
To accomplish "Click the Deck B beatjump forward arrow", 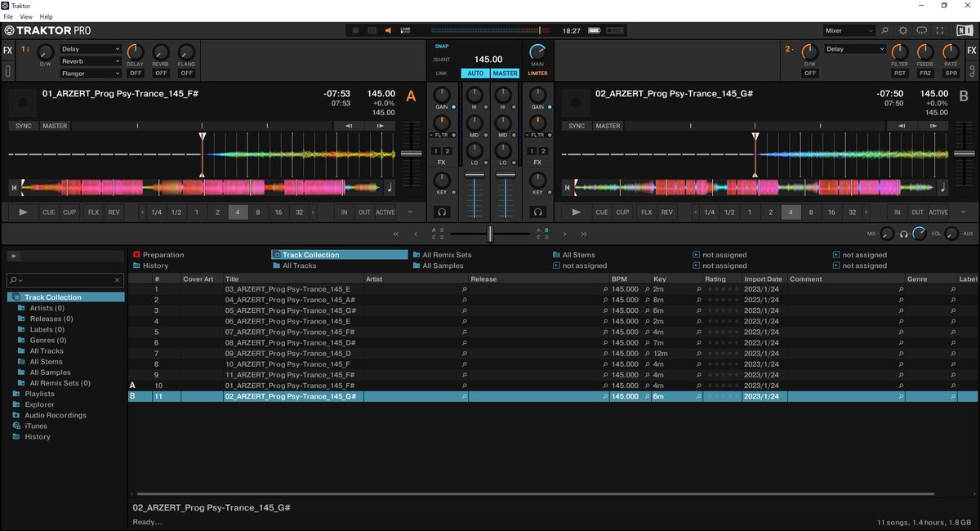I will click(x=933, y=126).
